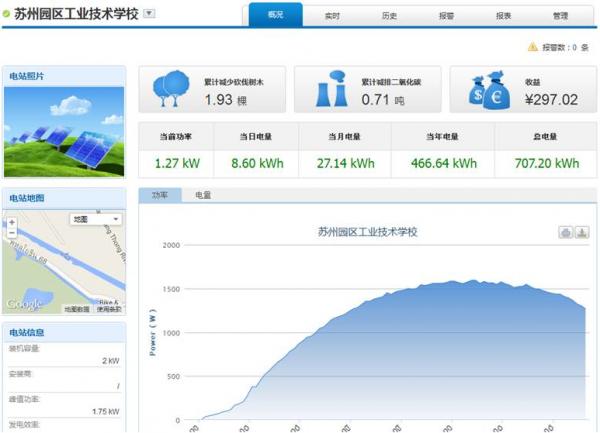Screen dimensions: 600x433
Task: Switch to the 实时 realtime tab
Action: click(332, 16)
